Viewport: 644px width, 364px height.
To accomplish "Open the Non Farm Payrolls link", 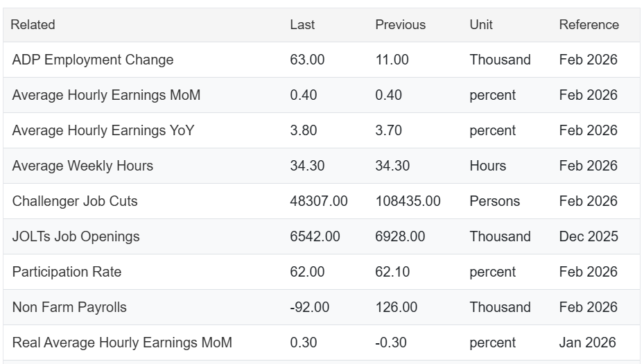I will [x=69, y=307].
